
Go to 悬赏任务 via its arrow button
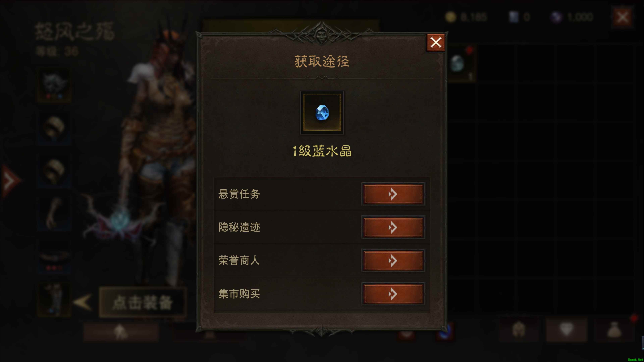pyautogui.click(x=393, y=194)
